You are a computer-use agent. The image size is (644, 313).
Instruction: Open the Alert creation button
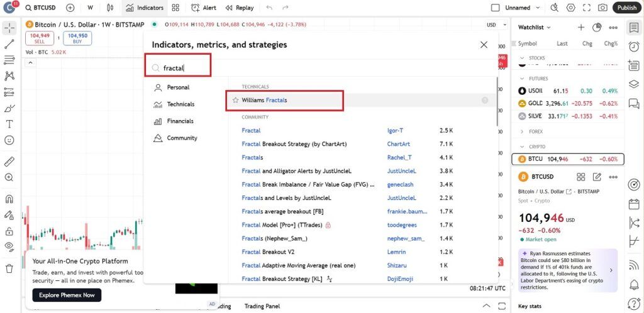click(203, 8)
